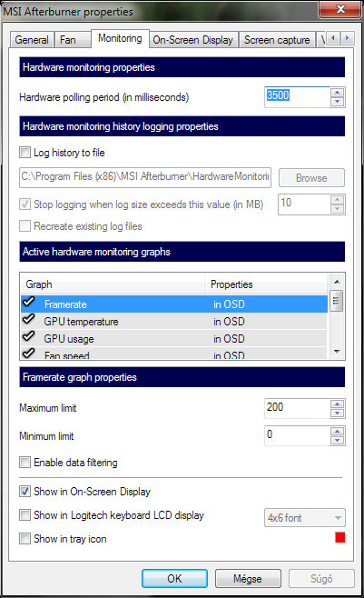Increase the hardware polling period value
Viewport: 364px width, 598px height.
337,93
